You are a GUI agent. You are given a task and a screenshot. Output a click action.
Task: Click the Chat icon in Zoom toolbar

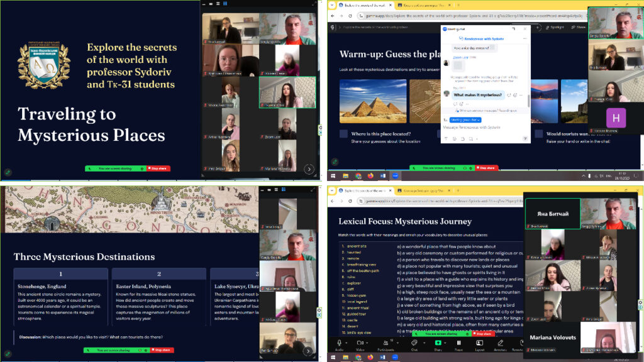tap(414, 343)
